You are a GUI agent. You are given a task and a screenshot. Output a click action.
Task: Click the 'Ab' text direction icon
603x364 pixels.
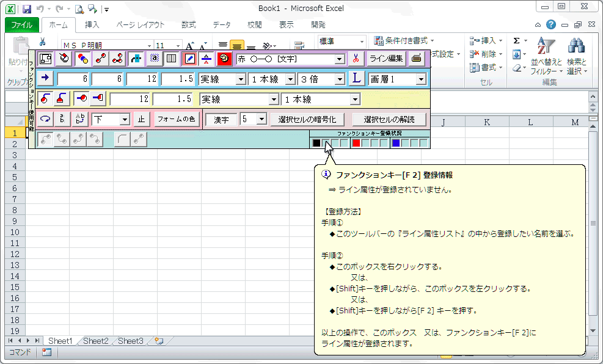(80, 118)
